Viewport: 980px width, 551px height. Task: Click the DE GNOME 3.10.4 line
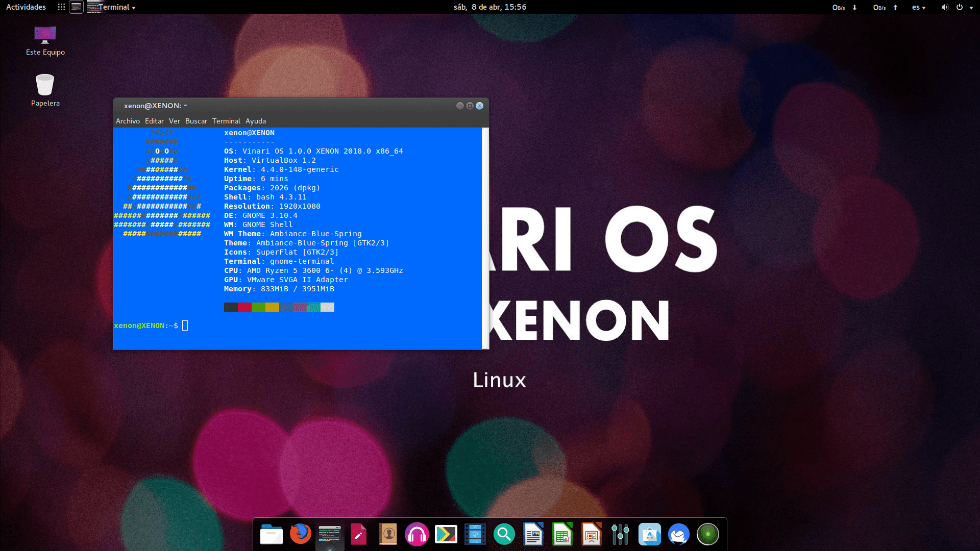point(261,215)
